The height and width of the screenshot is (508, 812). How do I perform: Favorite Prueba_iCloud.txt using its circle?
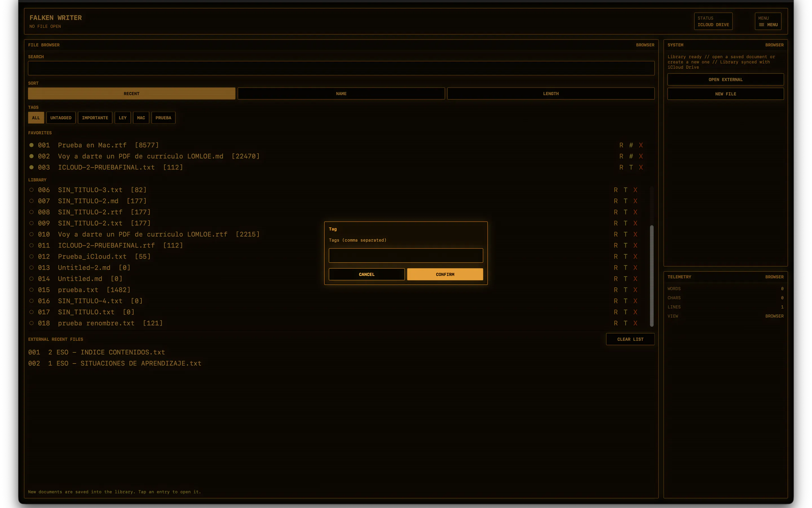click(31, 256)
